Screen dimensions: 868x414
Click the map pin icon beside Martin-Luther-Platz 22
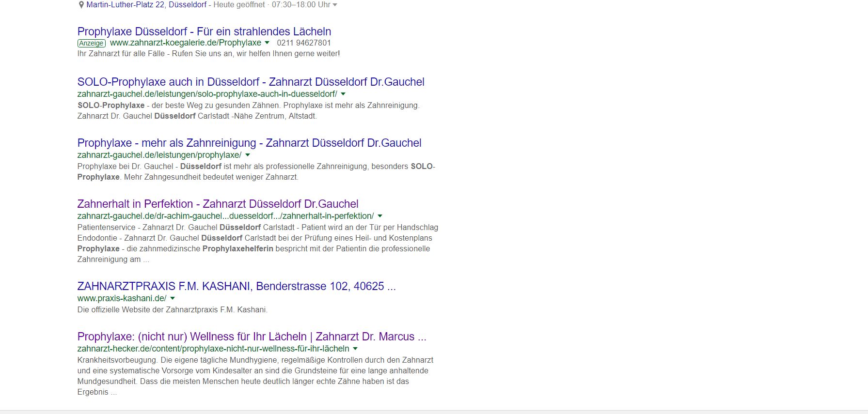click(x=81, y=5)
